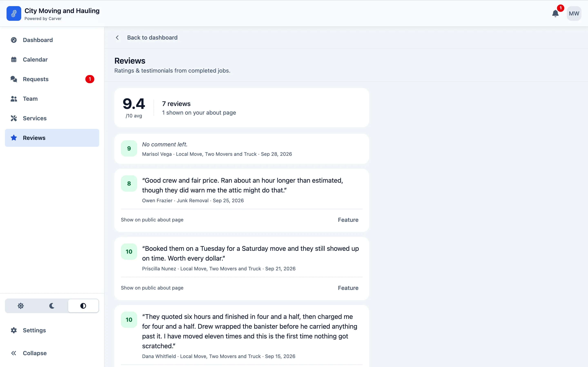Switch to dark theme moon toggle
588x367 pixels.
(x=52, y=306)
